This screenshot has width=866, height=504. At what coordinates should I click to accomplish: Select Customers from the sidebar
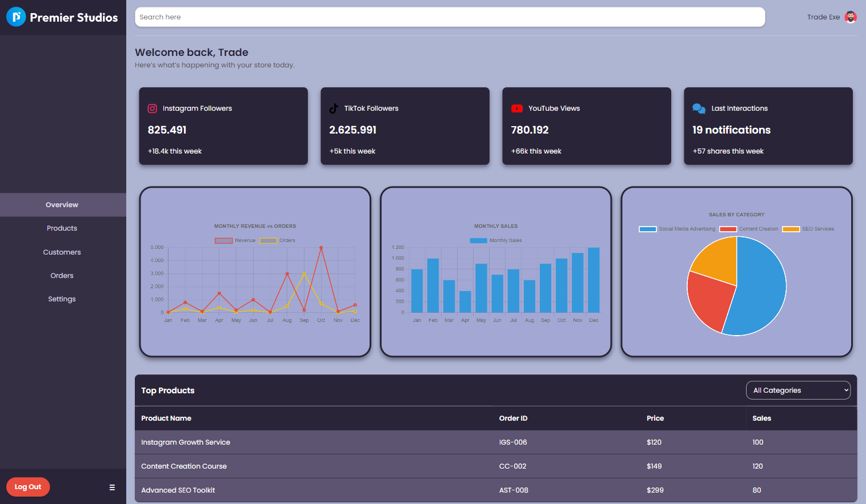tap(62, 252)
